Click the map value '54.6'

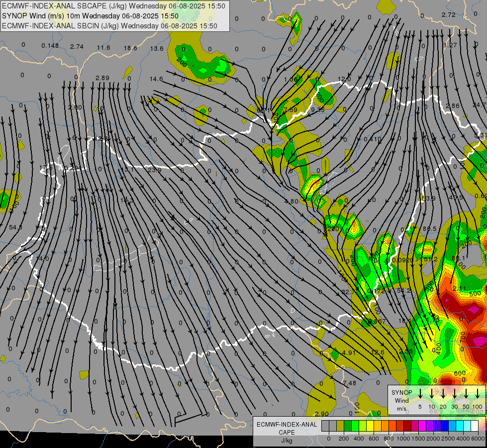15,227
